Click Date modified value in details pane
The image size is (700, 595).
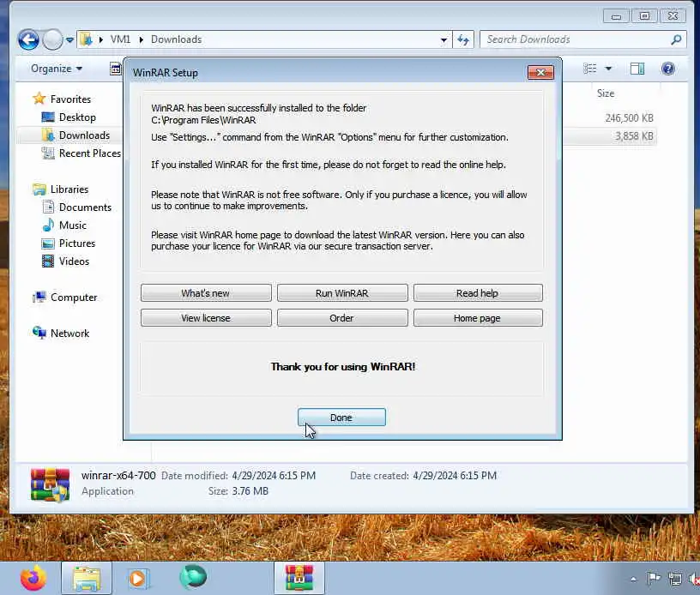pyautogui.click(x=274, y=476)
